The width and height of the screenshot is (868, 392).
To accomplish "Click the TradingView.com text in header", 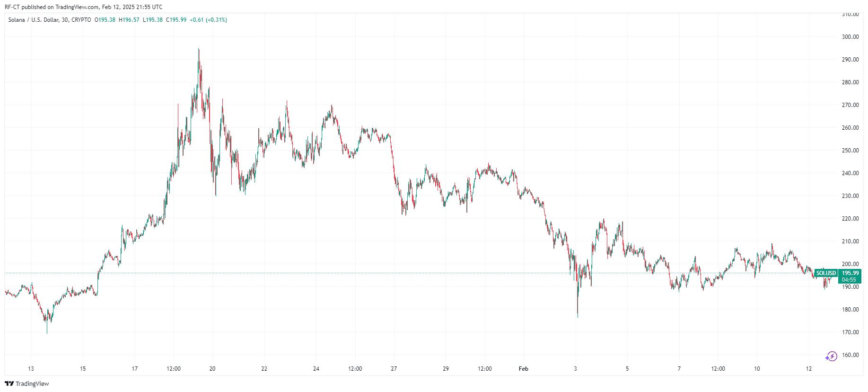I will tap(77, 7).
